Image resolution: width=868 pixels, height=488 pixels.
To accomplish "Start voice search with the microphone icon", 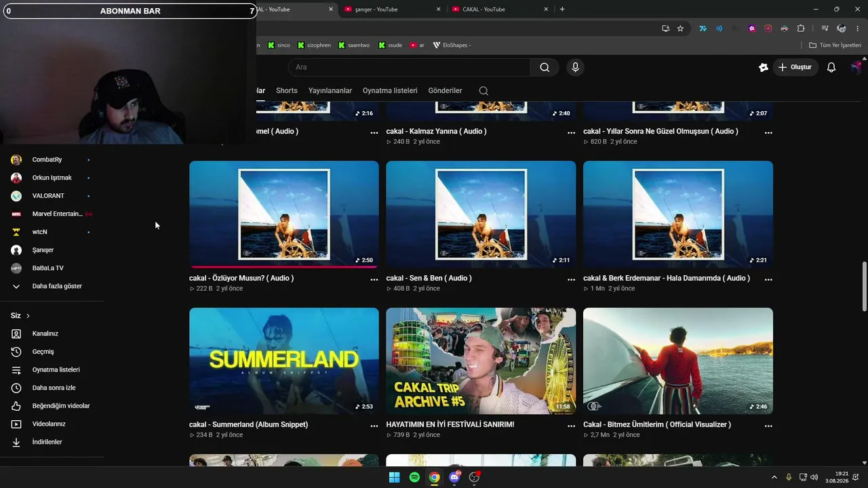I will pos(575,67).
